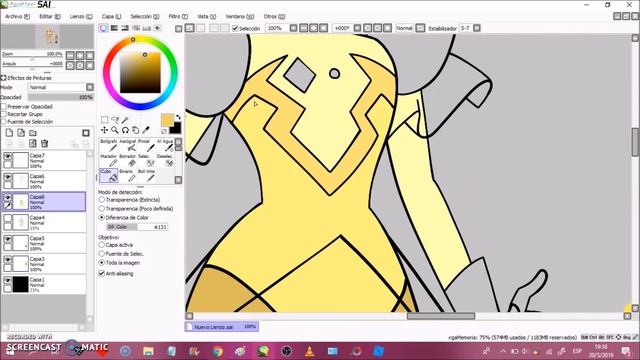Delete the selected layer with trash icon
Screen dimensions: 640x360
[x=44, y=143]
